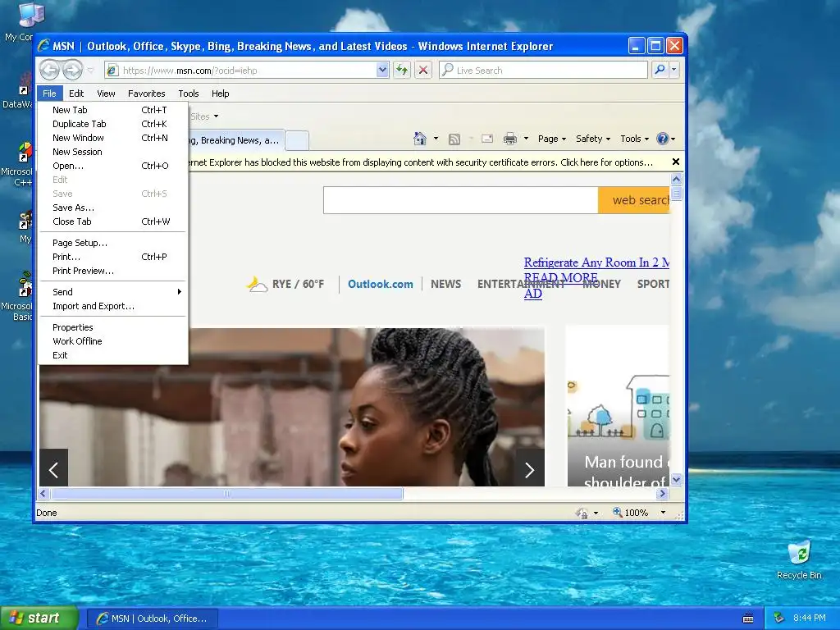Expand recent pages dropdown next to Forward
Viewport: 840px width, 630px height.
(x=90, y=71)
